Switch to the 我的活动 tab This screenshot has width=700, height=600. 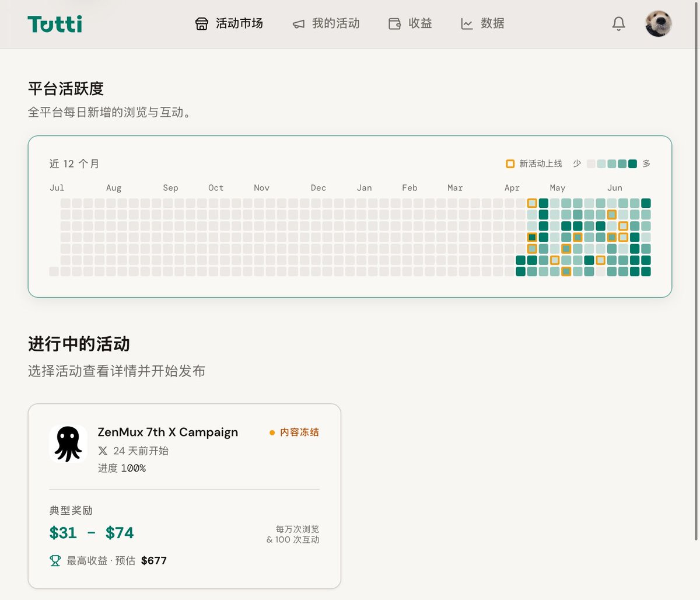pyautogui.click(x=326, y=24)
